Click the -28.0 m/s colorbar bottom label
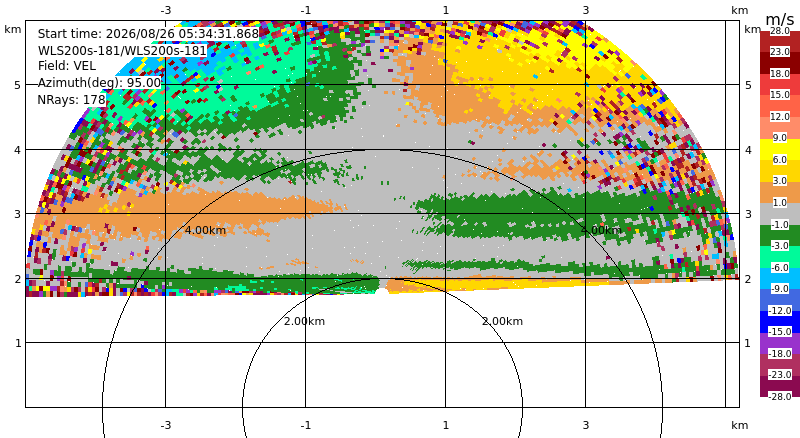 pos(780,396)
